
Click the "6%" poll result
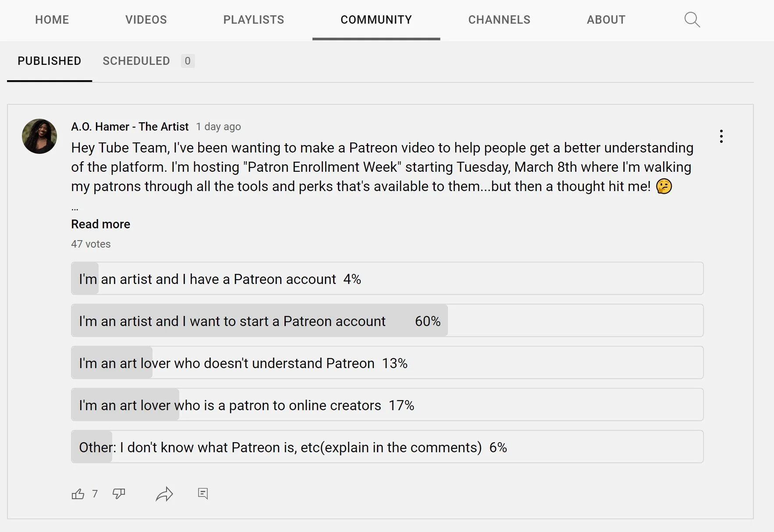pos(498,447)
